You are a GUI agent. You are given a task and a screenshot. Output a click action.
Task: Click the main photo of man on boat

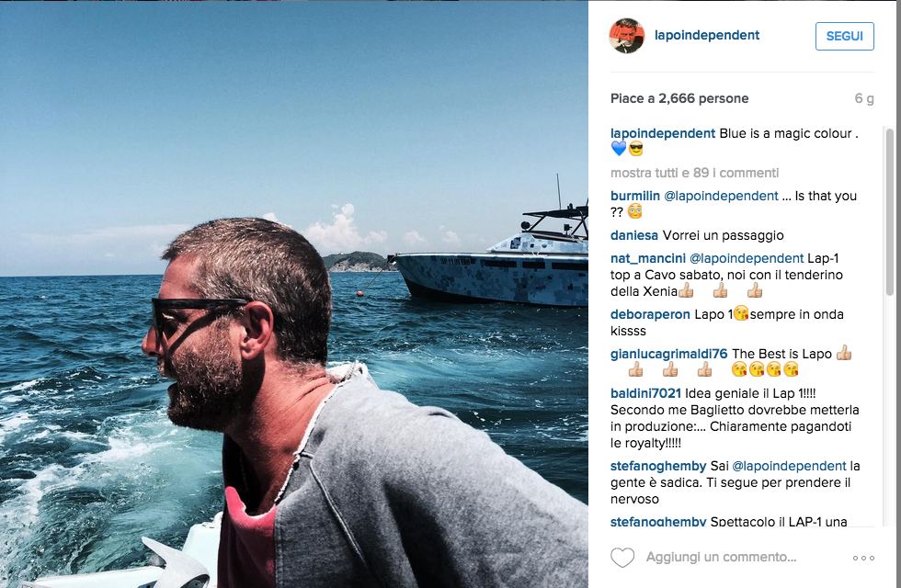(x=293, y=294)
